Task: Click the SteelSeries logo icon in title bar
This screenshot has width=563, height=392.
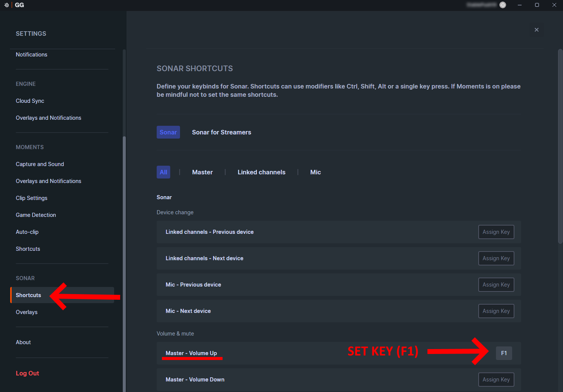Action: [6, 5]
